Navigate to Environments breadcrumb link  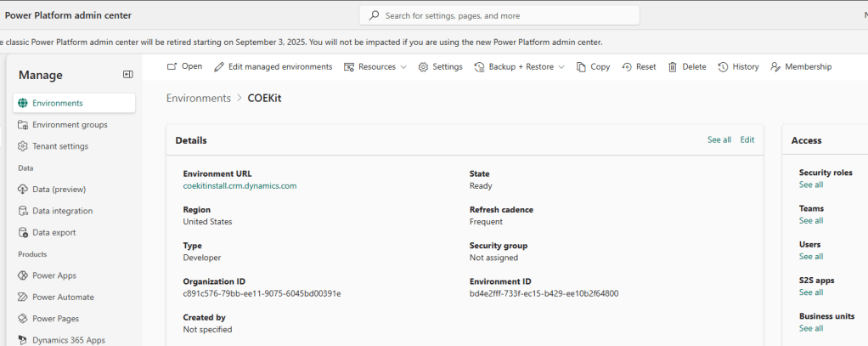[199, 99]
